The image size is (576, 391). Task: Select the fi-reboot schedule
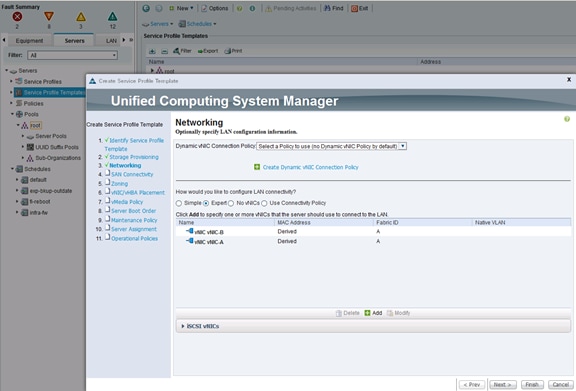coord(40,201)
